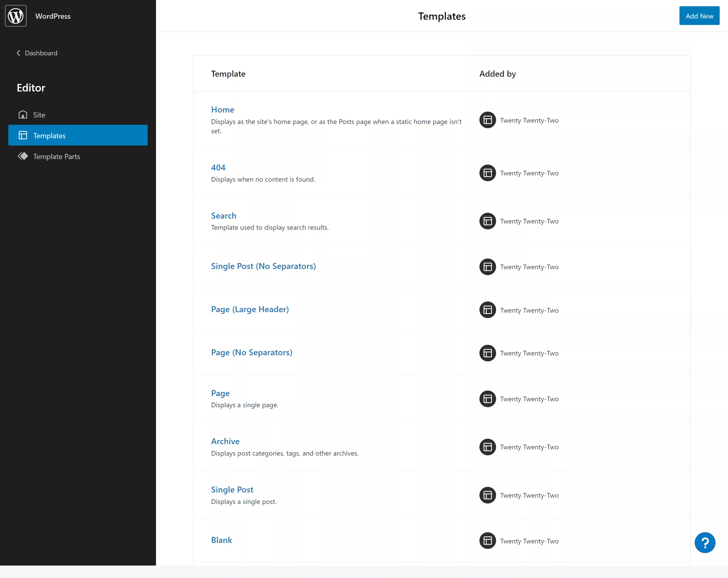Screen dimensions: 728x578
Task: Click 'Template used to display search results.' text
Action: coord(270,228)
